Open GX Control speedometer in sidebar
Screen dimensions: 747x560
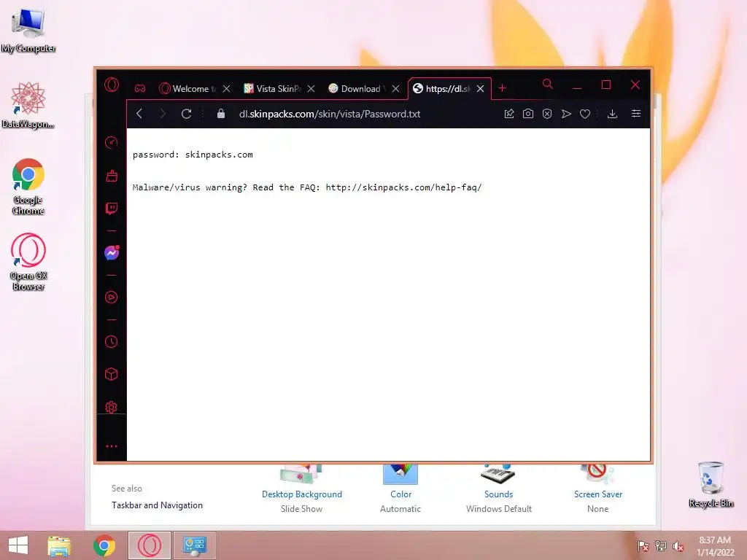point(112,142)
